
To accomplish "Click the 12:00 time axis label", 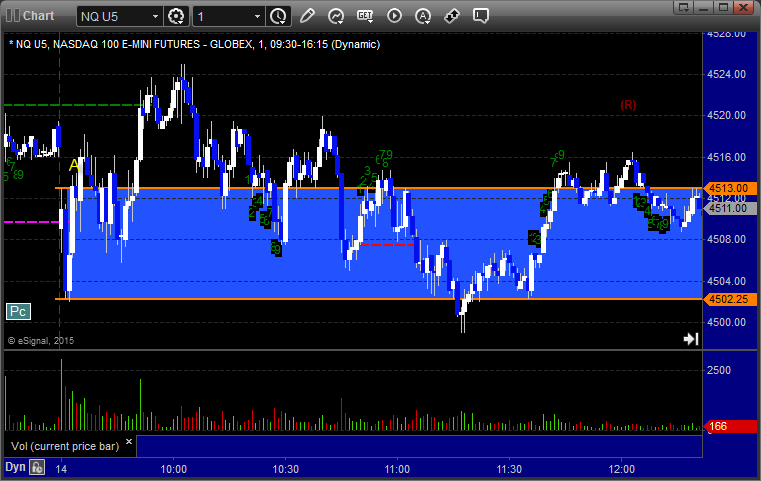I will tap(622, 469).
